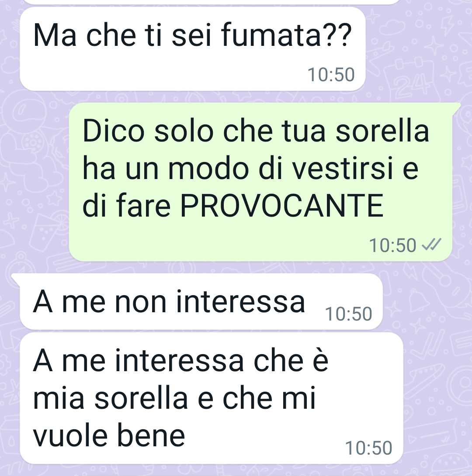Tap the green "Dico solo che tua sorella" bubble
Image resolution: width=472 pixels, height=476 pixels.
(x=260, y=182)
